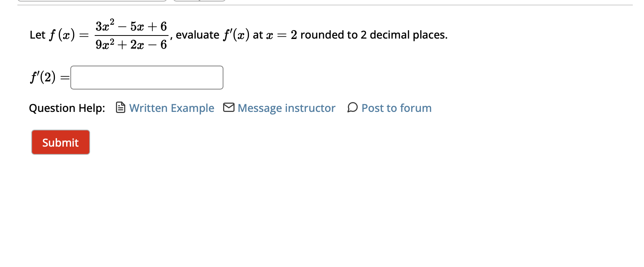
Task: Click the envelope icon next to Message instructor
Action: [229, 108]
